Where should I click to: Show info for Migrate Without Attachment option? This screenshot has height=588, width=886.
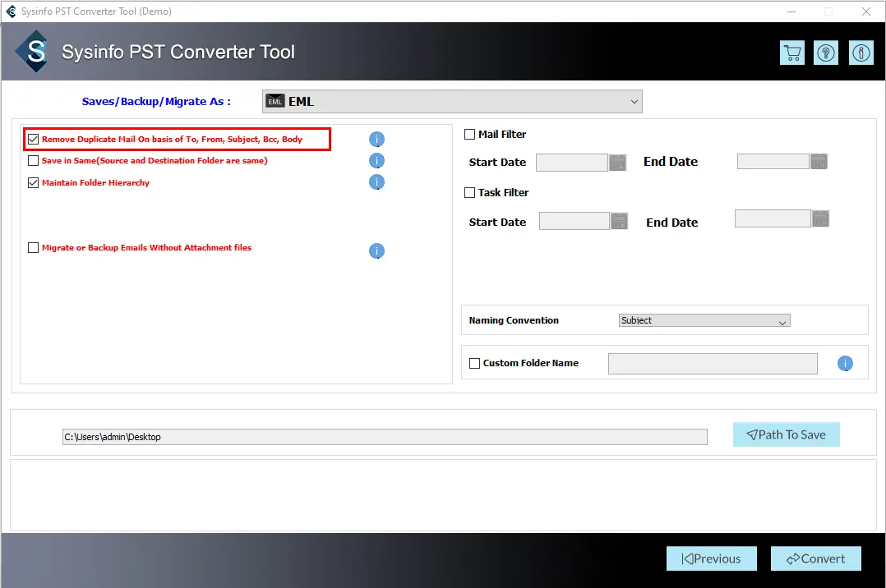[376, 251]
